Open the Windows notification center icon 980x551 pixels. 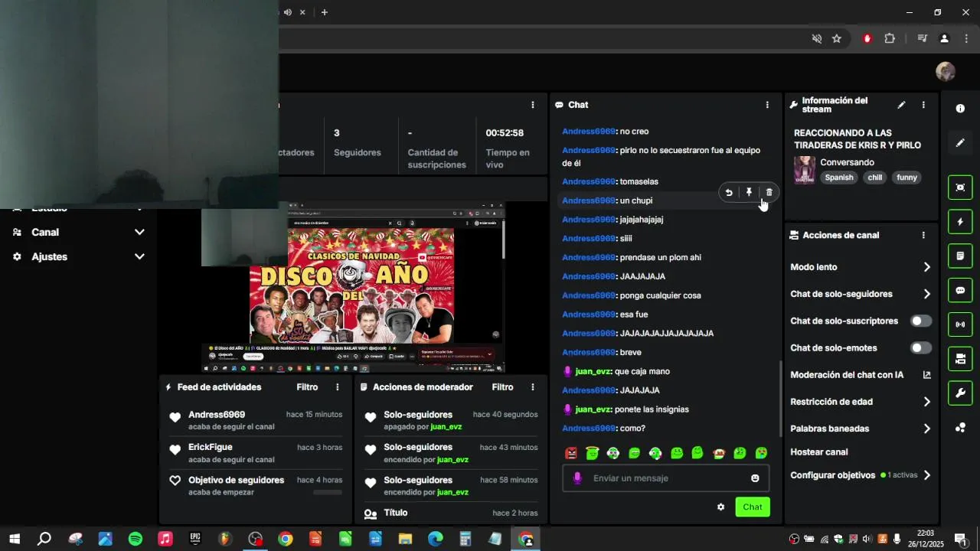[960, 539]
